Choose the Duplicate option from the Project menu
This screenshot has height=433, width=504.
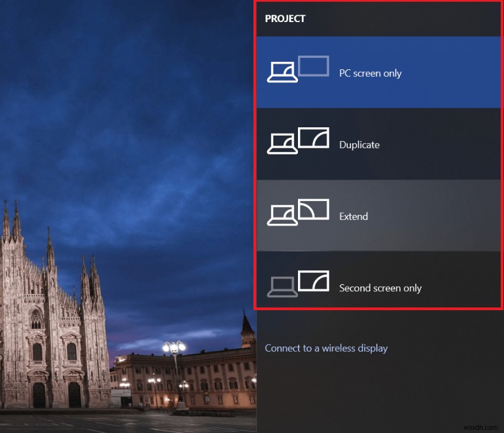click(378, 144)
